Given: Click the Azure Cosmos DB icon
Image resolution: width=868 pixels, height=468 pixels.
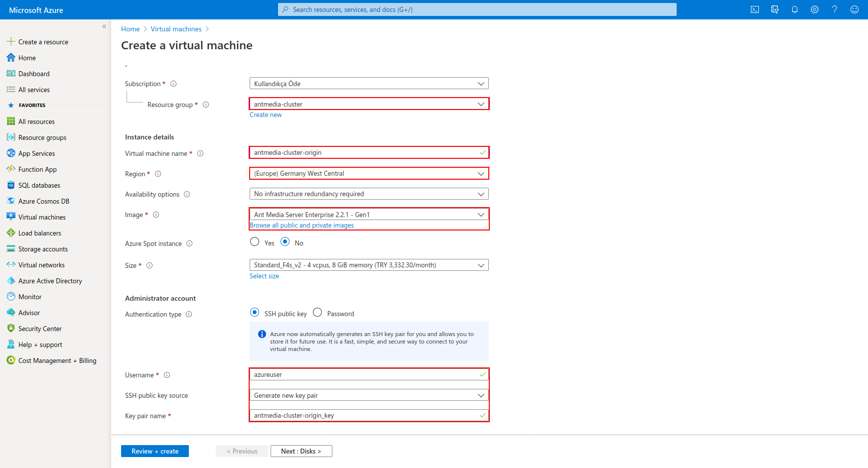Looking at the screenshot, I should tap(11, 201).
